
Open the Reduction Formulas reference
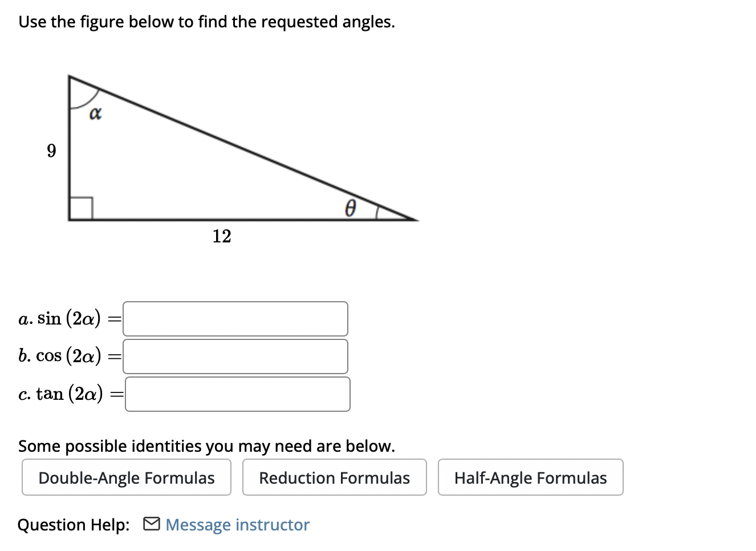click(x=334, y=477)
